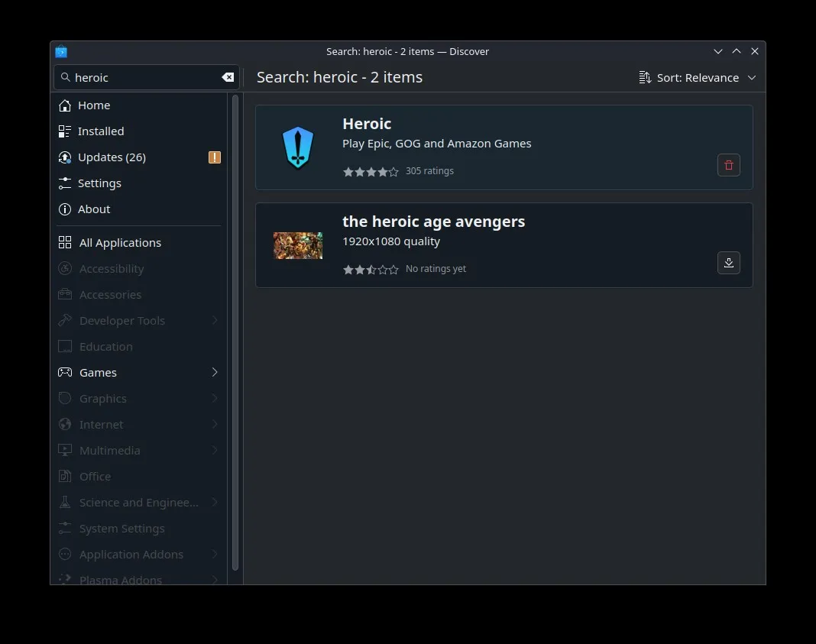Select the Games category
The width and height of the screenshot is (816, 644).
[140, 373]
